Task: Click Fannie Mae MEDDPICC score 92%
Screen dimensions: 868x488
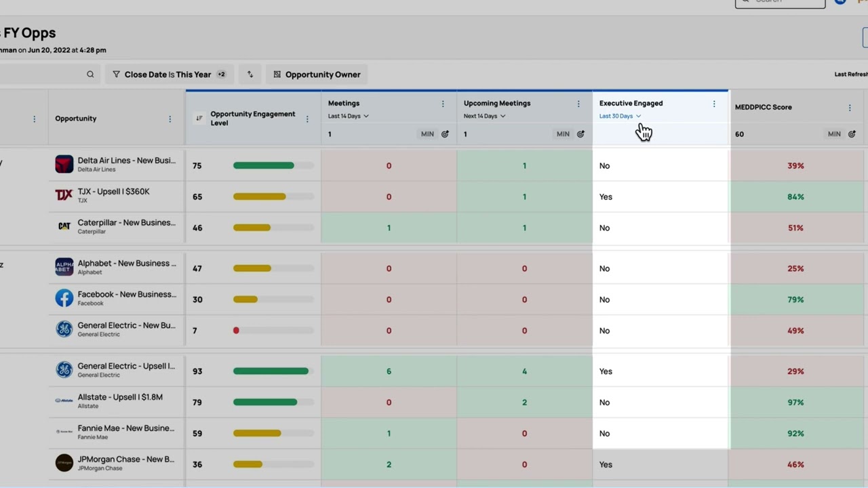Action: tap(795, 434)
